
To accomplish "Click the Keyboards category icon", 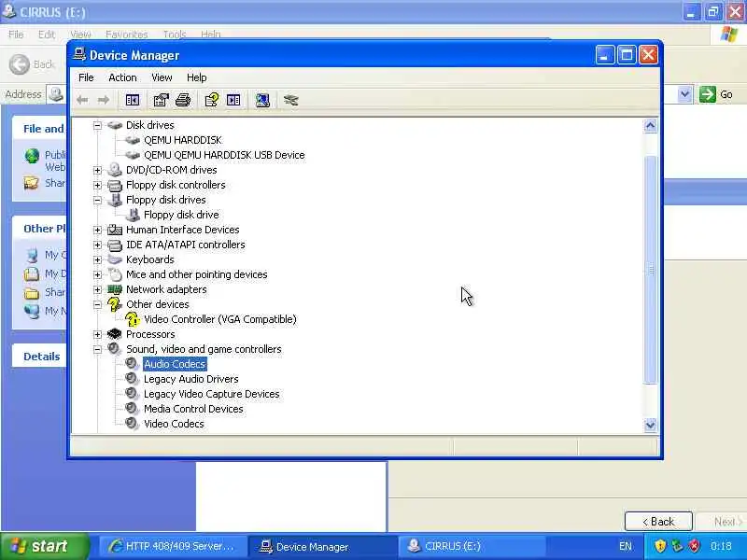I will tap(115, 259).
